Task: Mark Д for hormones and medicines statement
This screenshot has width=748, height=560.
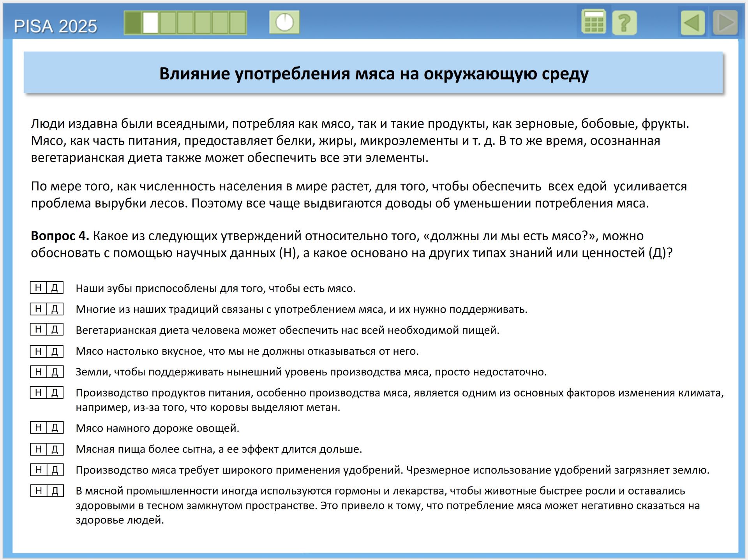Action: pyautogui.click(x=55, y=491)
